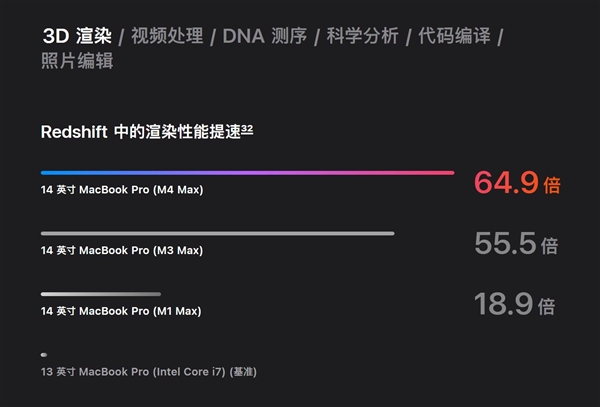The image size is (600, 407).
Task: Click the Redshift 中的渲染性能提速 heading
Action: pos(140,132)
